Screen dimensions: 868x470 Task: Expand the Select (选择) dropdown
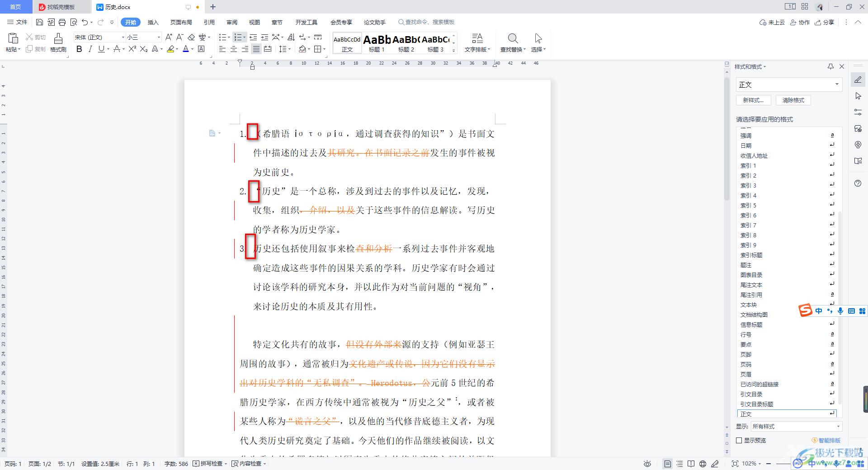[x=538, y=49]
